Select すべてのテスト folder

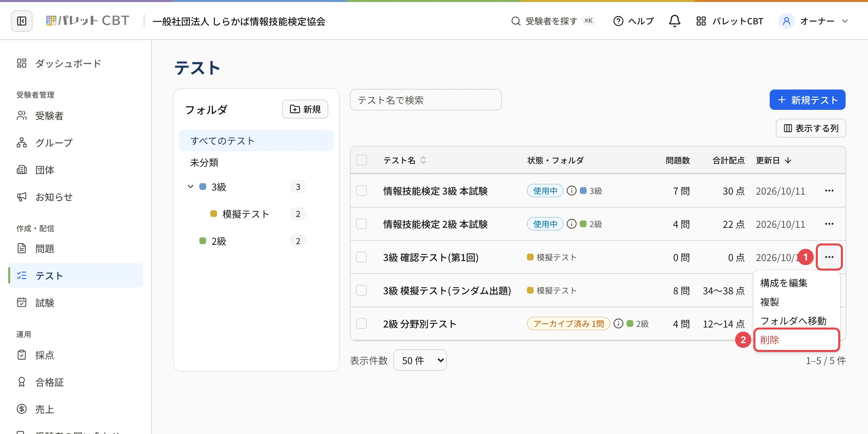tap(256, 140)
